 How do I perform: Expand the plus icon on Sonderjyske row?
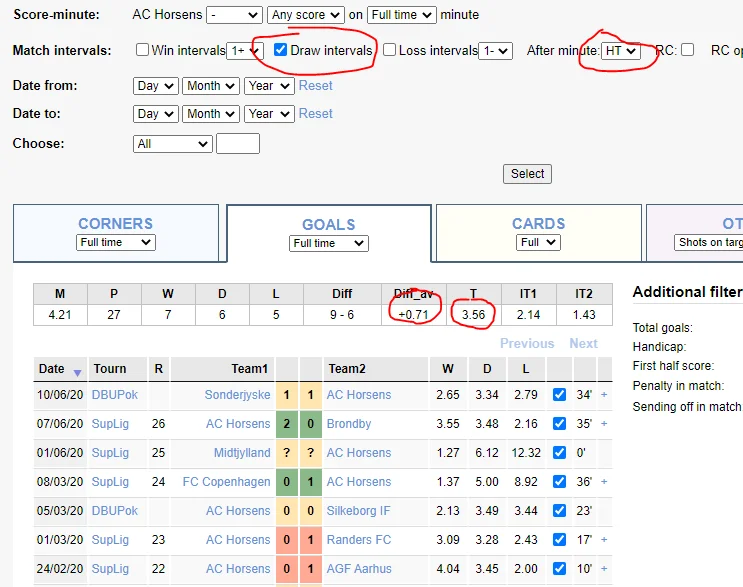click(x=604, y=395)
